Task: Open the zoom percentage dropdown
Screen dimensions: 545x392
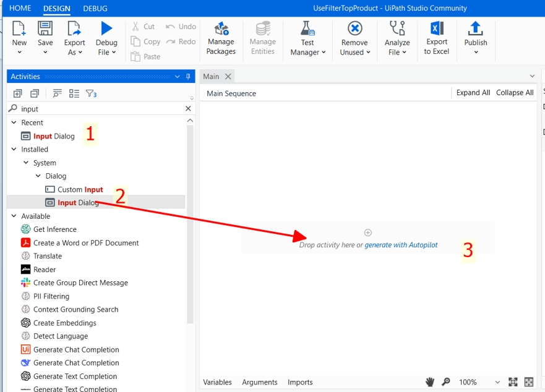Action: (x=497, y=382)
